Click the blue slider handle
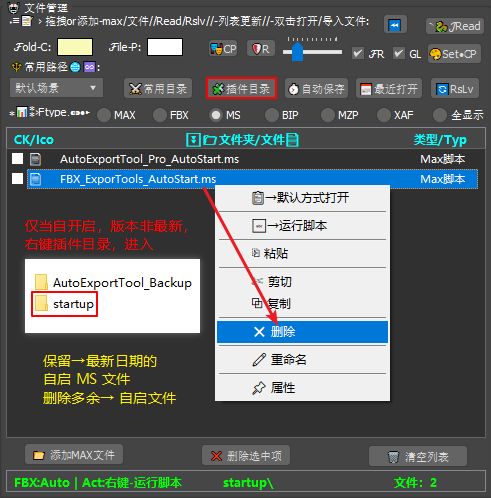491x498 pixels. point(297,52)
